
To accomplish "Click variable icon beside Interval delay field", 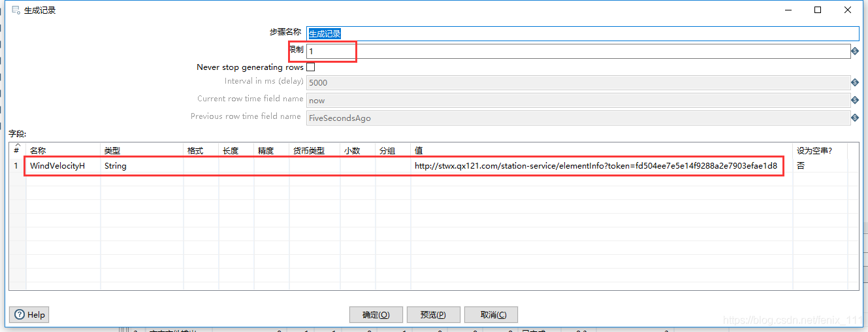I will [855, 83].
